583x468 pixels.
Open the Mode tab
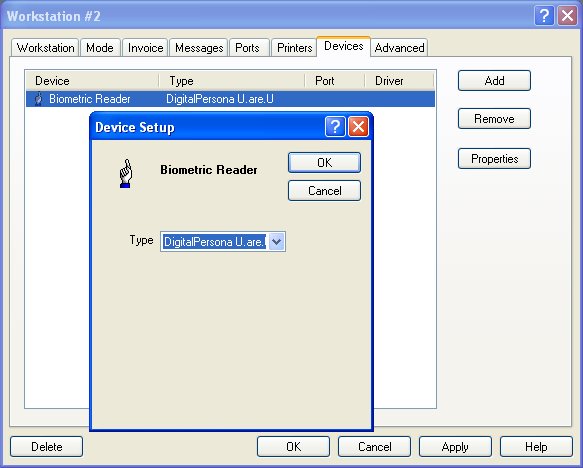(x=100, y=48)
